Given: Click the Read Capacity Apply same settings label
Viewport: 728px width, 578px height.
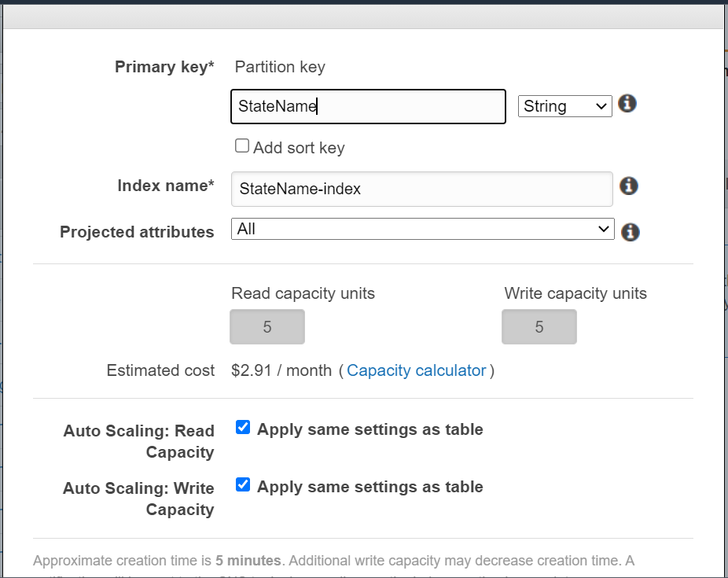Looking at the screenshot, I should pyautogui.click(x=370, y=429).
